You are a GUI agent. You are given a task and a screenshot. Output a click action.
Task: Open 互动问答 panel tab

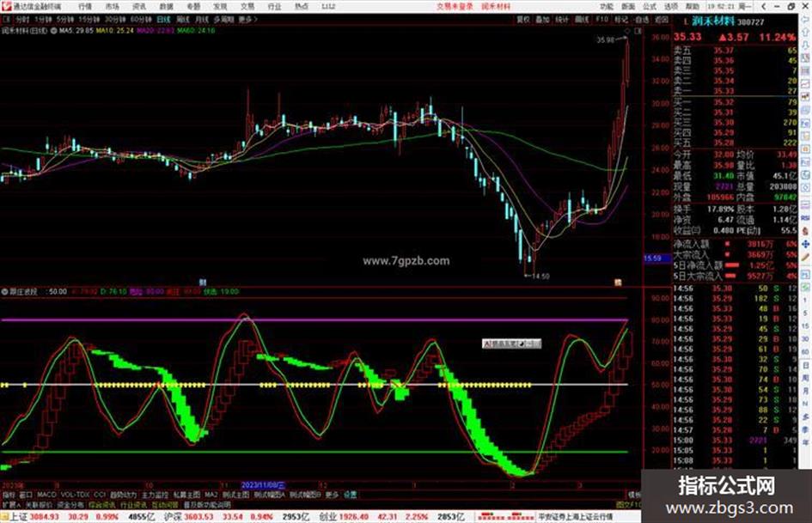(x=165, y=504)
